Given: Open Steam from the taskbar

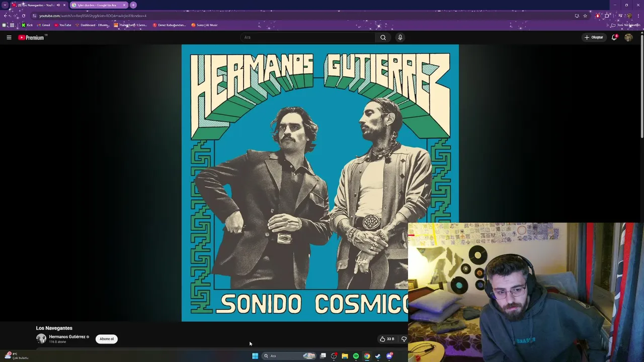Looking at the screenshot, I should (378, 356).
